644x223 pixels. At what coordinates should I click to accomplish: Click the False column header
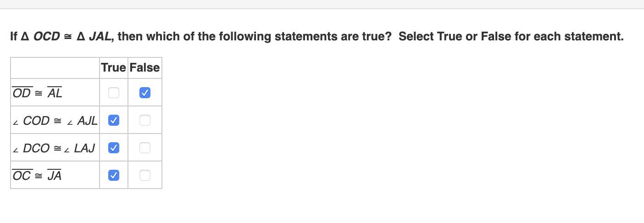pos(144,68)
